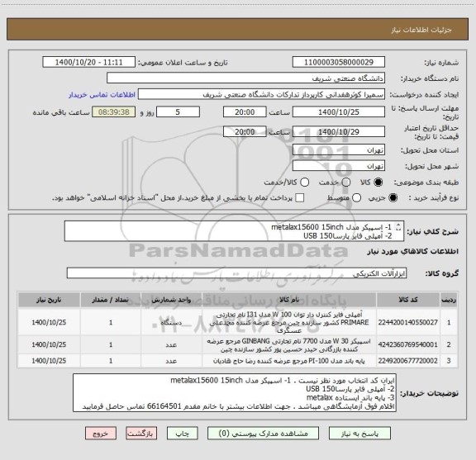
Task: Click the remaining days field showing 5
Action: pos(178,112)
